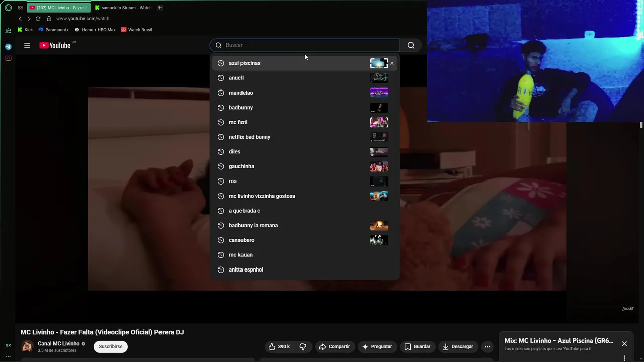Open the Opera main menu icon
The height and width of the screenshot is (362, 644).
tap(8, 8)
